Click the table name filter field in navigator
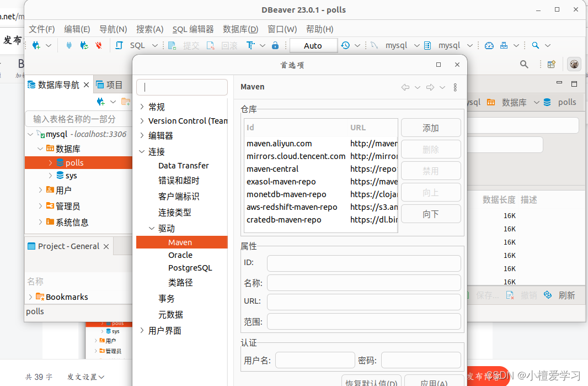This screenshot has width=588, height=386. [x=78, y=119]
